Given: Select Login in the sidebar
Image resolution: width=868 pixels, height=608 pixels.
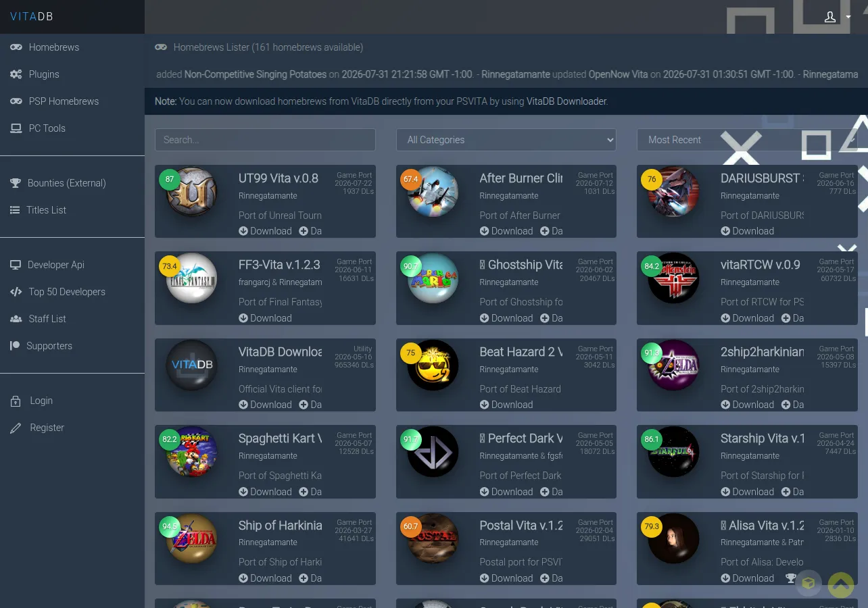Looking at the screenshot, I should click(x=41, y=401).
